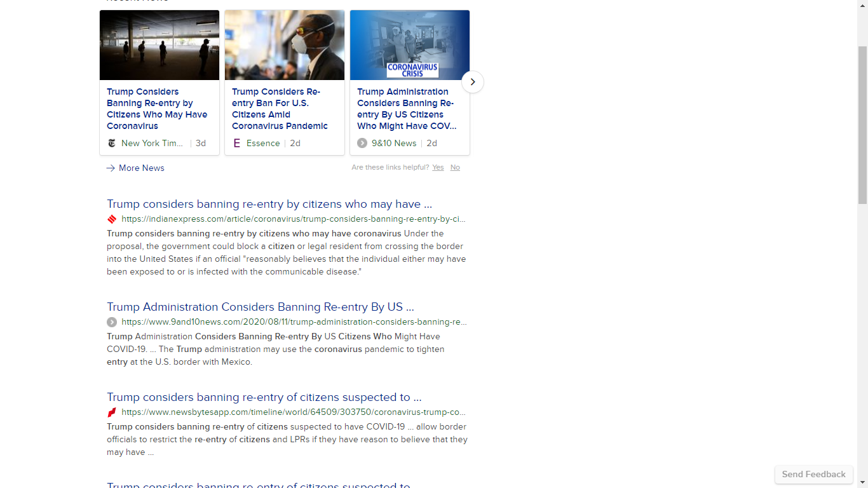Open the Coronavirus Crisis thumbnail image
Image resolution: width=868 pixels, height=488 pixels.
coord(410,45)
